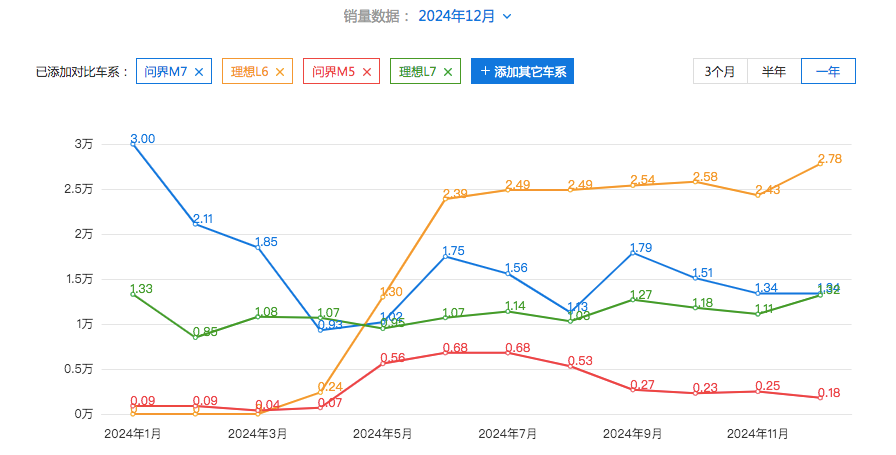This screenshot has height=455, width=896.
Task: Click 问界M5 data point labeled 0.18
Action: click(x=820, y=398)
